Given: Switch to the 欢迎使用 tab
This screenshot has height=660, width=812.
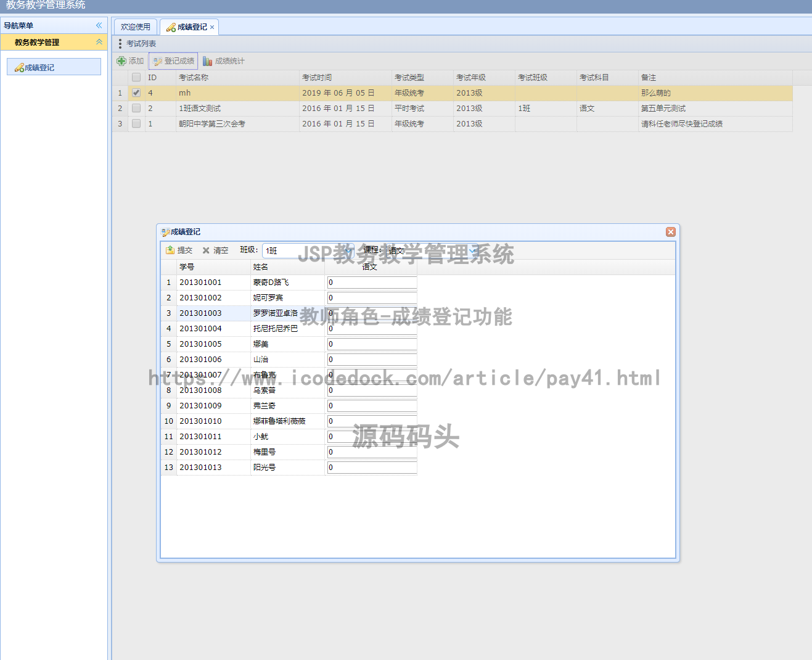Looking at the screenshot, I should tap(135, 27).
